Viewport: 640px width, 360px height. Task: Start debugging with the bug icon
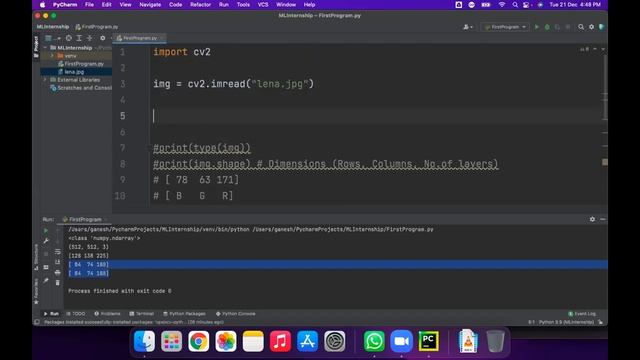[x=547, y=27]
